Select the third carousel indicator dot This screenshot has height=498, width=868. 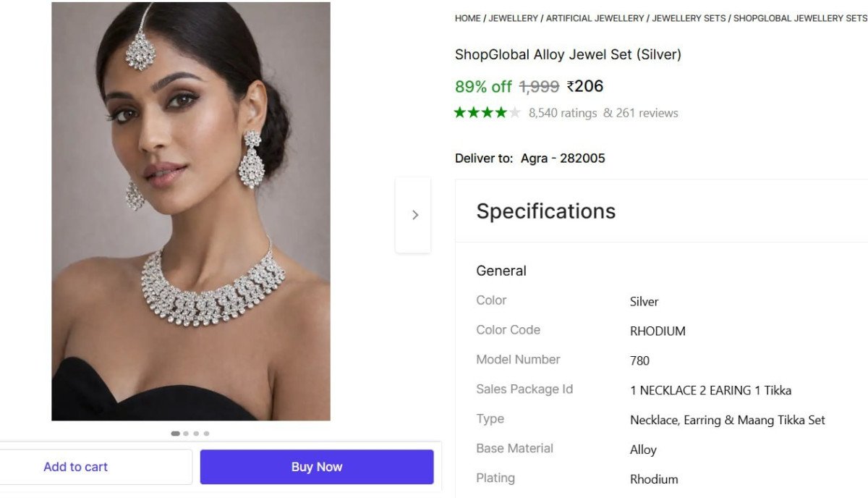click(196, 434)
